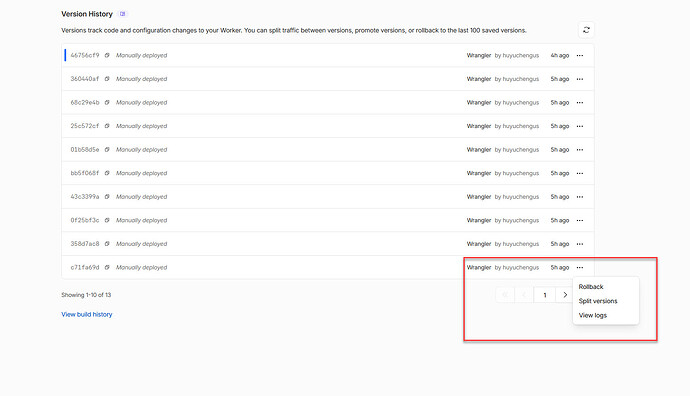
Task: Copy version ID 01b58d5e
Action: 107,150
